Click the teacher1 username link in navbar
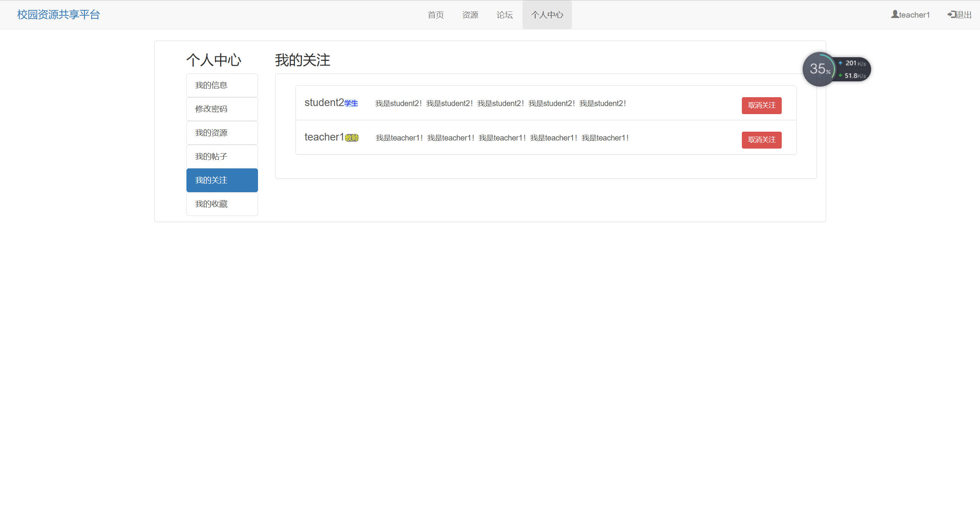980x526 pixels. point(914,15)
